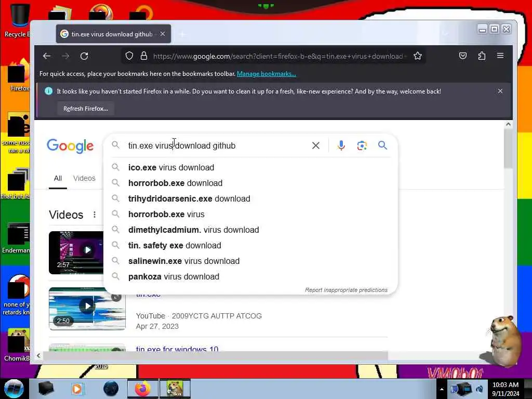532x399 pixels.
Task: Open Firefox from the taskbar
Action: (x=143, y=389)
